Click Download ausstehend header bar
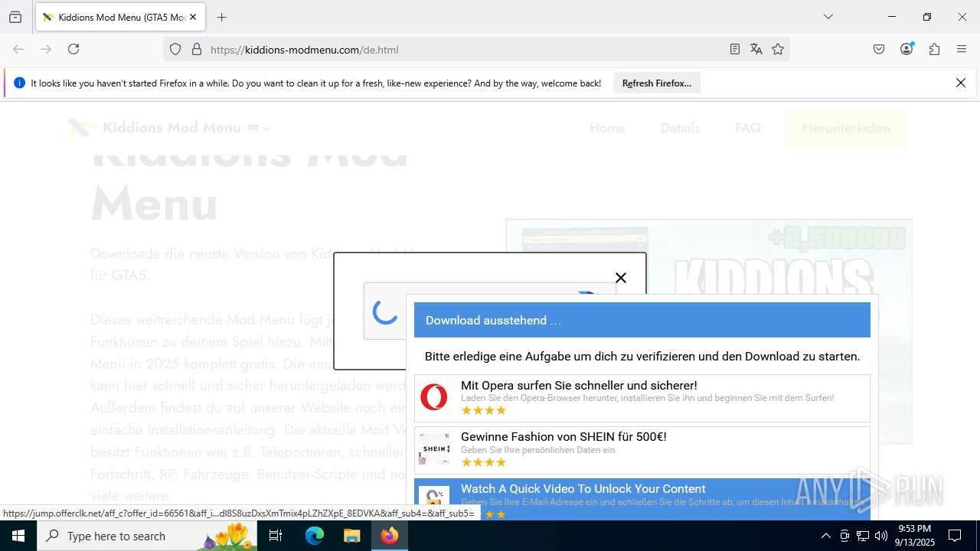Viewport: 980px width, 551px height. (642, 320)
